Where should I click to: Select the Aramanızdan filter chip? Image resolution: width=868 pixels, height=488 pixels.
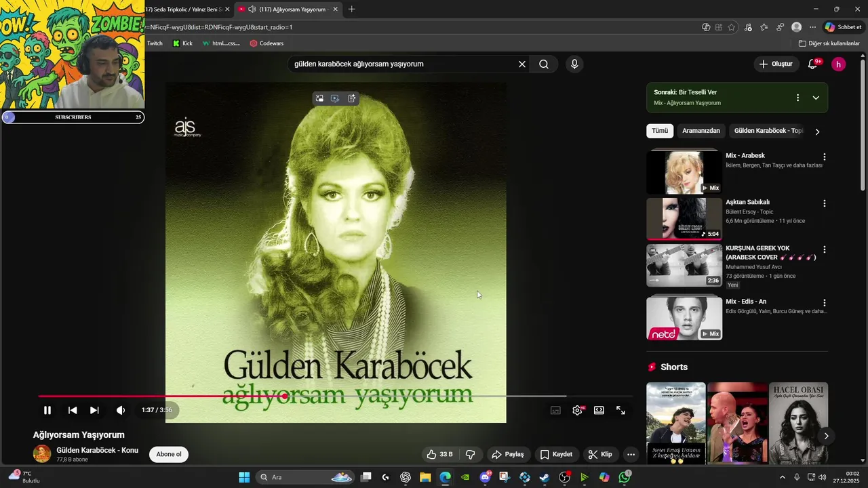point(701,131)
